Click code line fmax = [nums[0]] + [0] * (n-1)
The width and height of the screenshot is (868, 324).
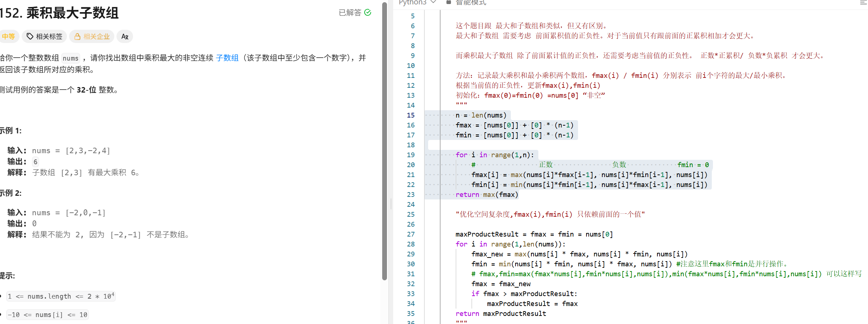514,125
